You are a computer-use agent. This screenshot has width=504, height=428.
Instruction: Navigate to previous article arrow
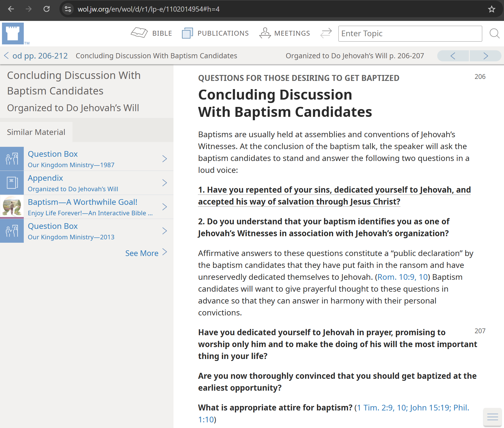(453, 56)
